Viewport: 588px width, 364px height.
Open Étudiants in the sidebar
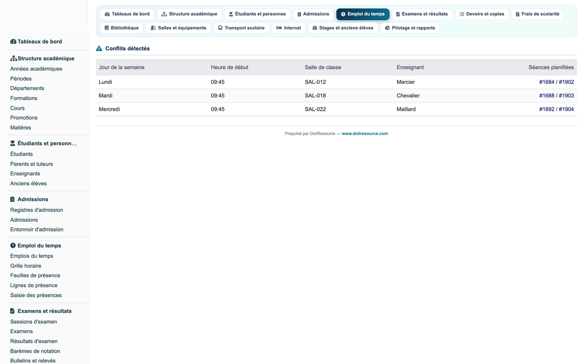(x=22, y=154)
